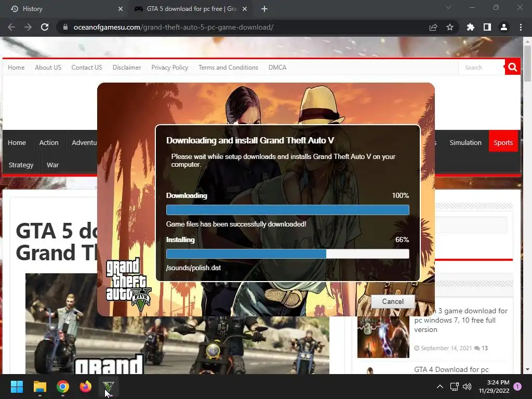This screenshot has width=532, height=399.
Task: Click the browser forward arrow
Action: click(x=28, y=27)
